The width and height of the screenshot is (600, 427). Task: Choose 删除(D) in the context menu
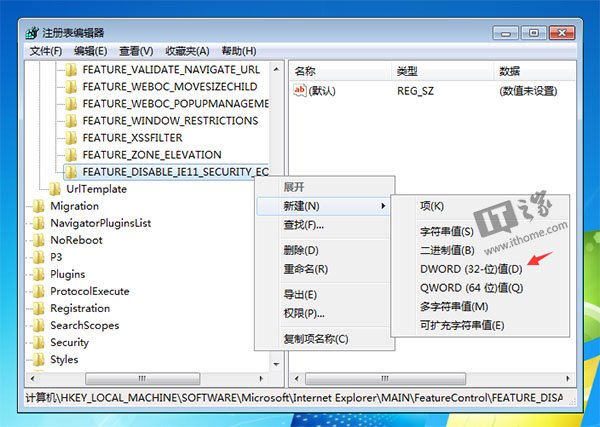tap(325, 250)
